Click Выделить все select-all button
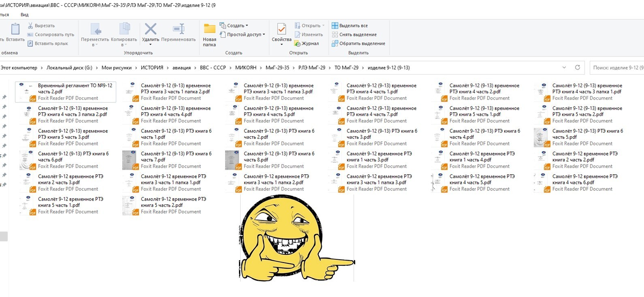This screenshot has width=644, height=297. tap(350, 26)
